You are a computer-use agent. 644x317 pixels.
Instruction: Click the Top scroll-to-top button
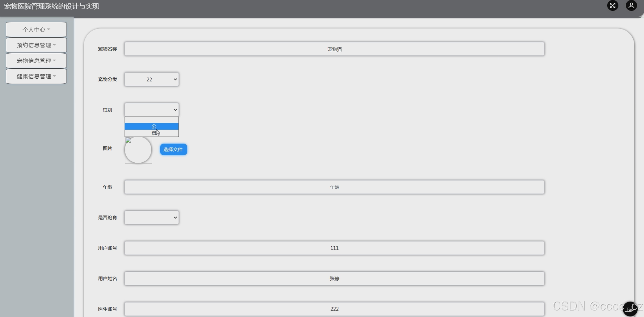[x=630, y=309]
